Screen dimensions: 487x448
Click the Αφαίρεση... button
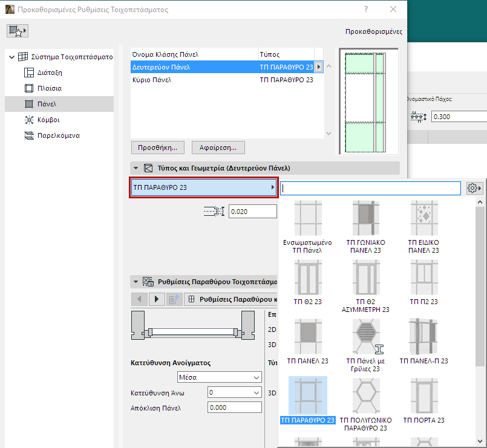click(x=218, y=148)
